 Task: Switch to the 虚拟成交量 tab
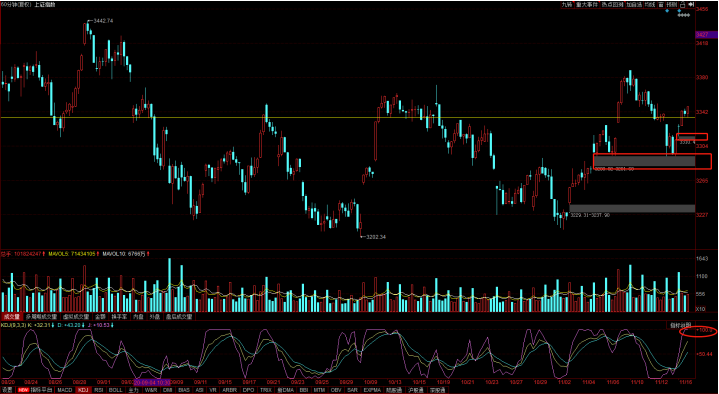click(x=76, y=316)
